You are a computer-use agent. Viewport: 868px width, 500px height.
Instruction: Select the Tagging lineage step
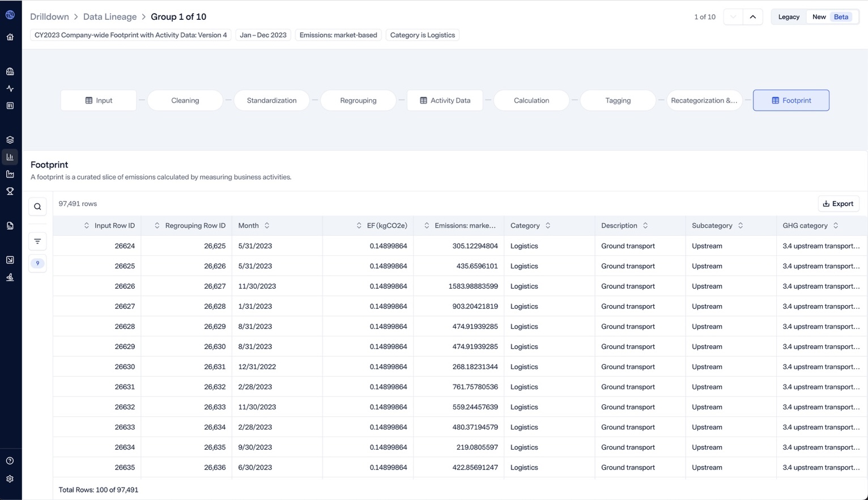618,100
